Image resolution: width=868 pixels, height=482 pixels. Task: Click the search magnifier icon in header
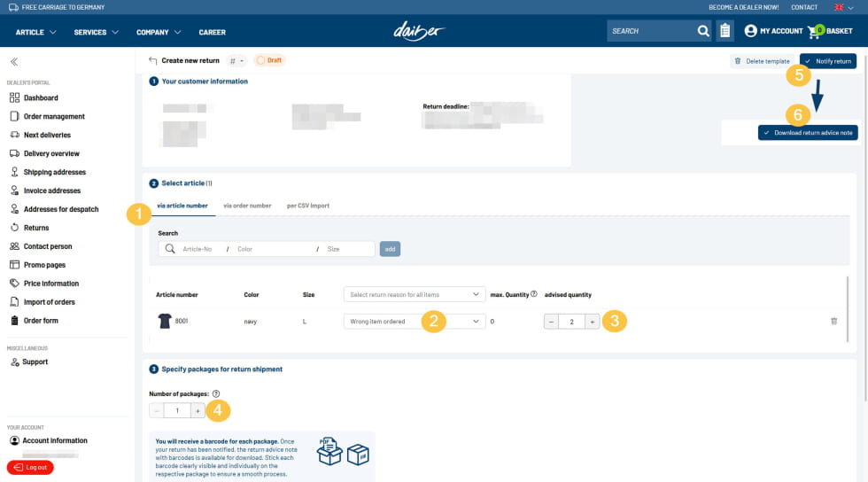pos(703,31)
